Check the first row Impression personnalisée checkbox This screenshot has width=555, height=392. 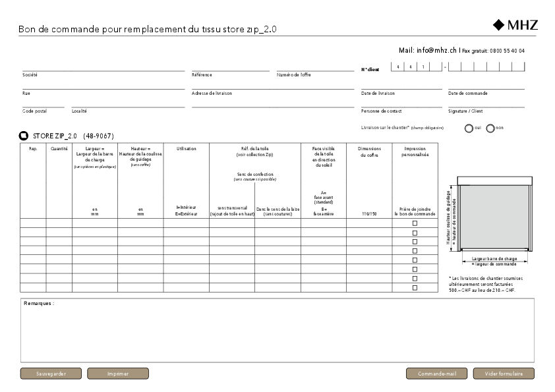coord(415,223)
